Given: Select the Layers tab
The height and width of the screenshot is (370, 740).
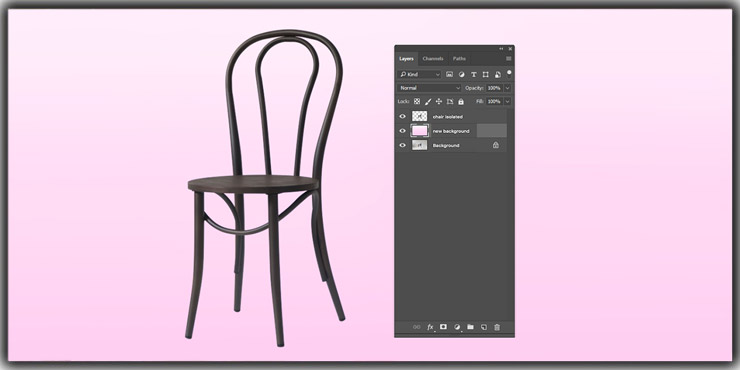Looking at the screenshot, I should pyautogui.click(x=406, y=59).
